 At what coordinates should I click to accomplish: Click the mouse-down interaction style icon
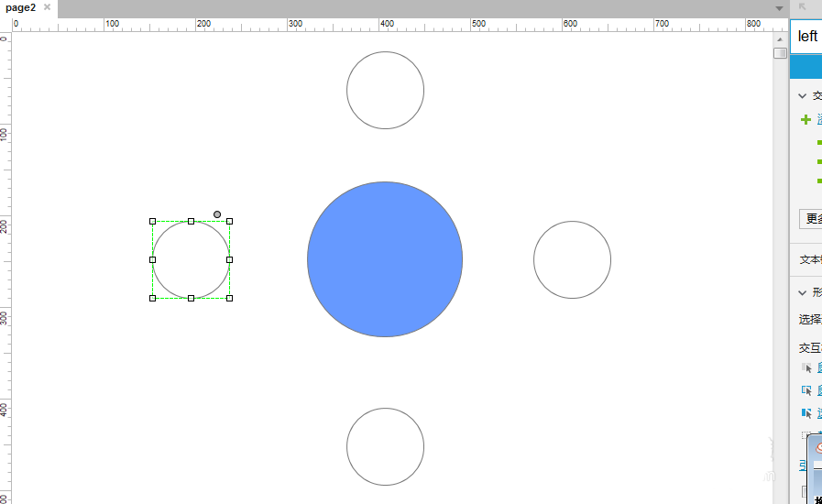point(806,390)
